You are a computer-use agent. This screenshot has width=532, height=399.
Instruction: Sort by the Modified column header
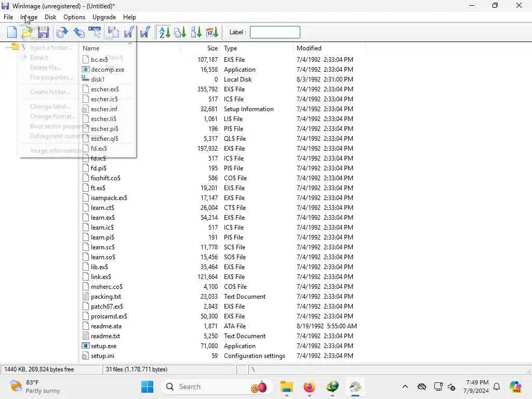click(329, 48)
